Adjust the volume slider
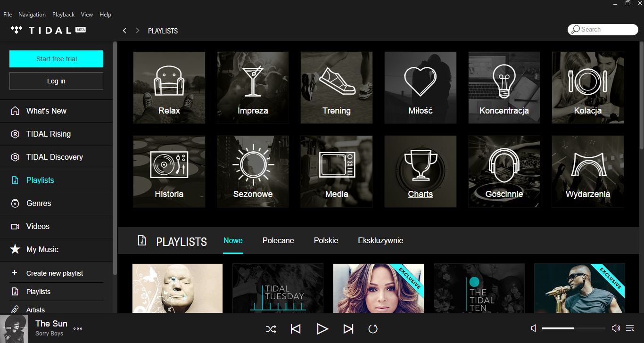The height and width of the screenshot is (343, 644). [574, 328]
